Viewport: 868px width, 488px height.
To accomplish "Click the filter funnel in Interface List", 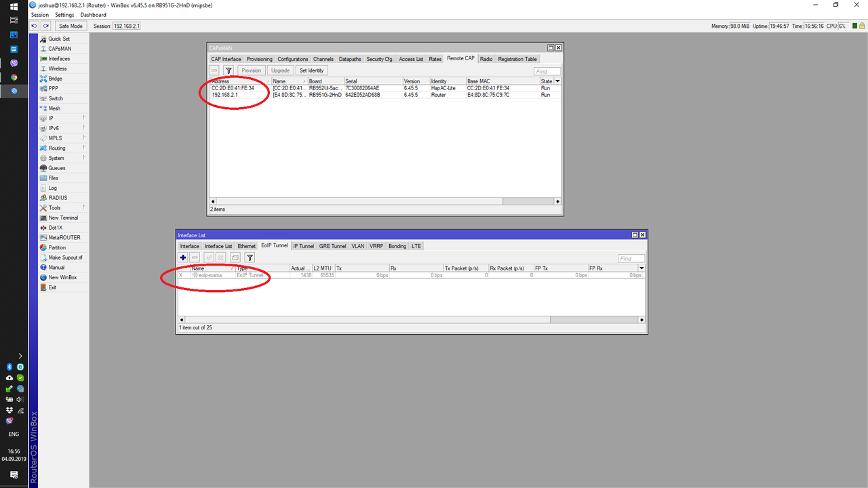I will coord(250,258).
